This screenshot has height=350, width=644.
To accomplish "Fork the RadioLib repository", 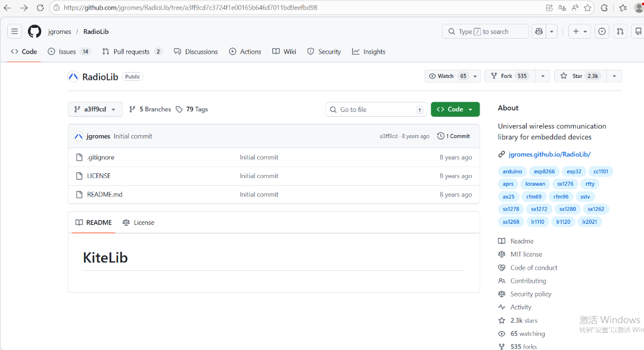I will click(x=510, y=76).
